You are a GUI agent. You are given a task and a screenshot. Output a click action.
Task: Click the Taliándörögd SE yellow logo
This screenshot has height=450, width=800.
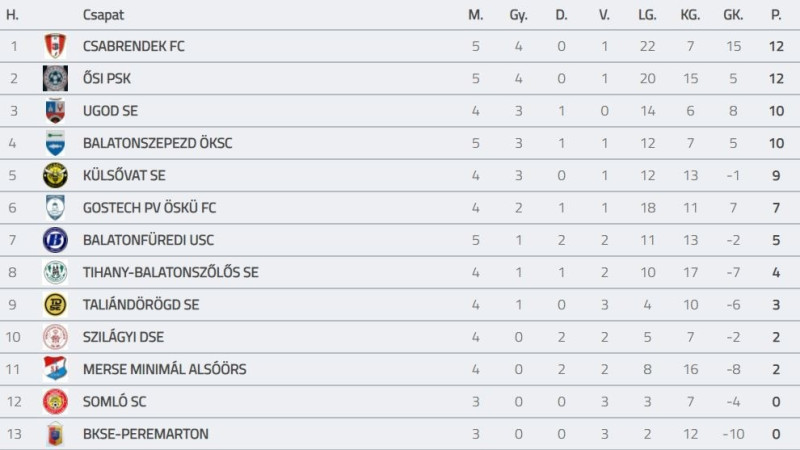(x=54, y=304)
